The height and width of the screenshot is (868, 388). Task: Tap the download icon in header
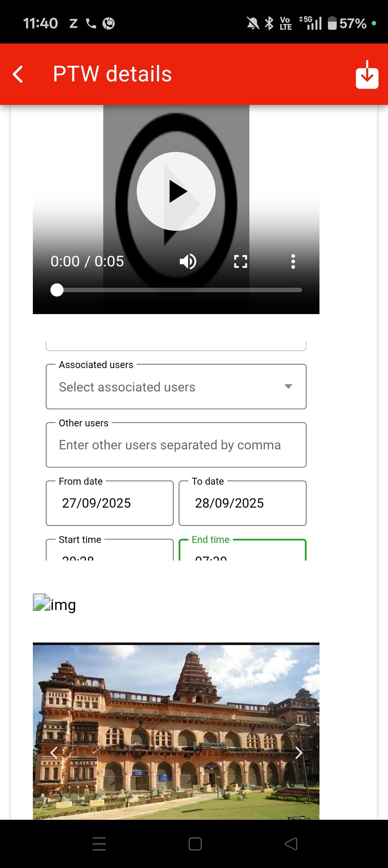pos(367,75)
